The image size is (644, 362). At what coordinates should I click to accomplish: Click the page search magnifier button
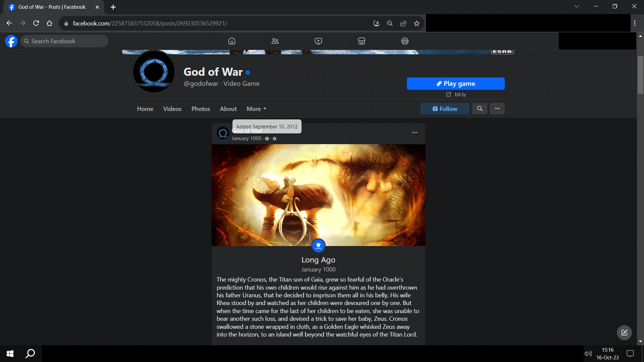pos(480,109)
